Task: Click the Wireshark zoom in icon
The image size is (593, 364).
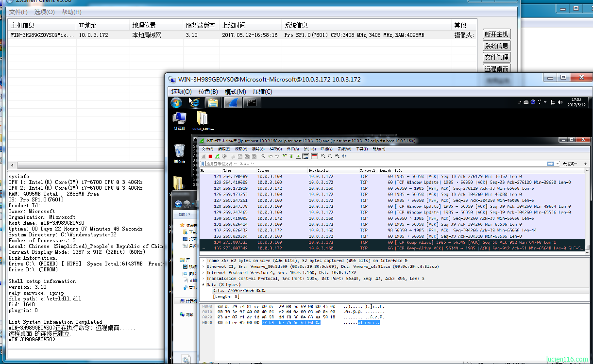Action: [x=323, y=156]
